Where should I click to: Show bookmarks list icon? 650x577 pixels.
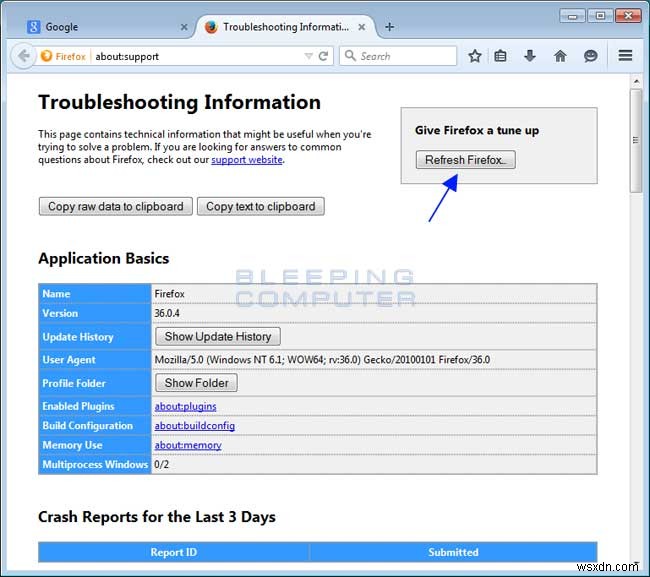click(x=500, y=56)
